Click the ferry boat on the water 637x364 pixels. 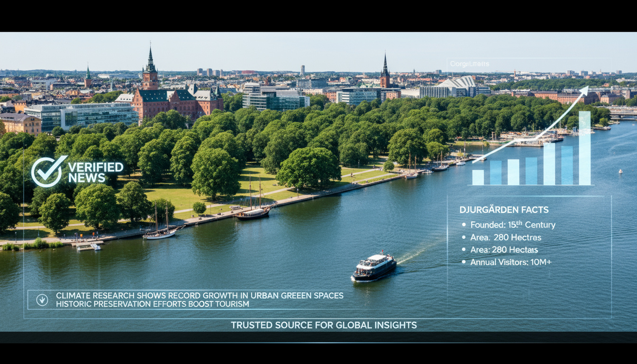(374, 267)
